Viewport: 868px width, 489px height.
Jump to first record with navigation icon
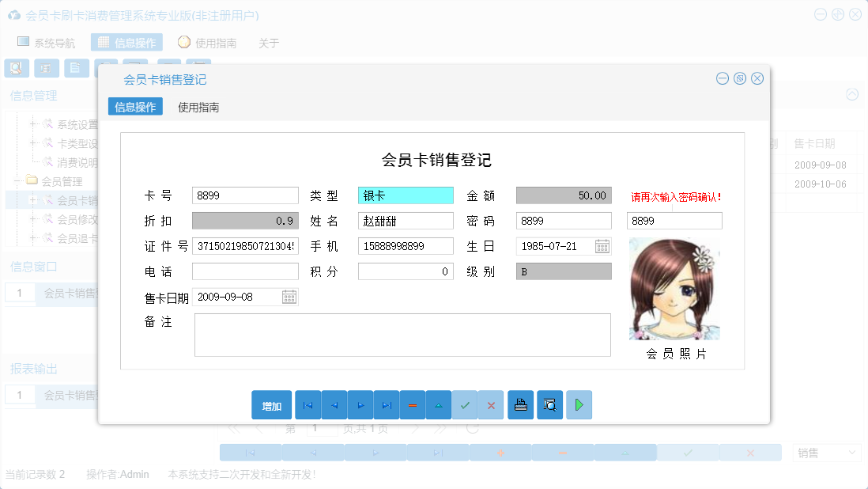click(308, 404)
